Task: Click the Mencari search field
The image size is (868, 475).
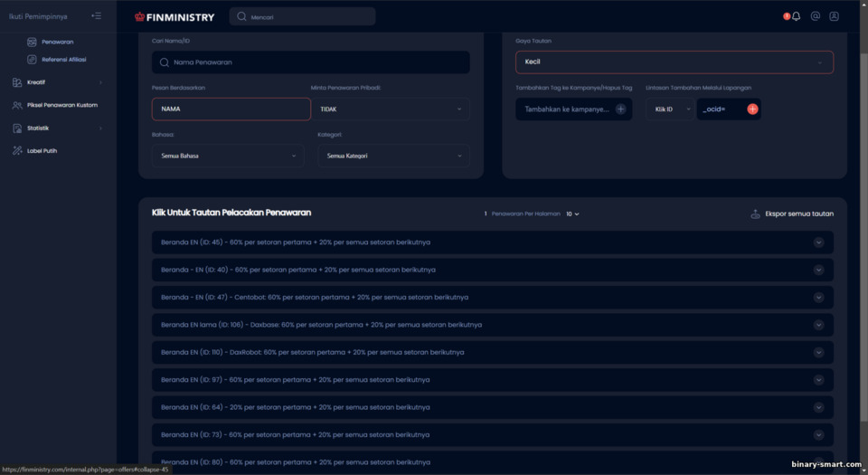Action: (302, 16)
